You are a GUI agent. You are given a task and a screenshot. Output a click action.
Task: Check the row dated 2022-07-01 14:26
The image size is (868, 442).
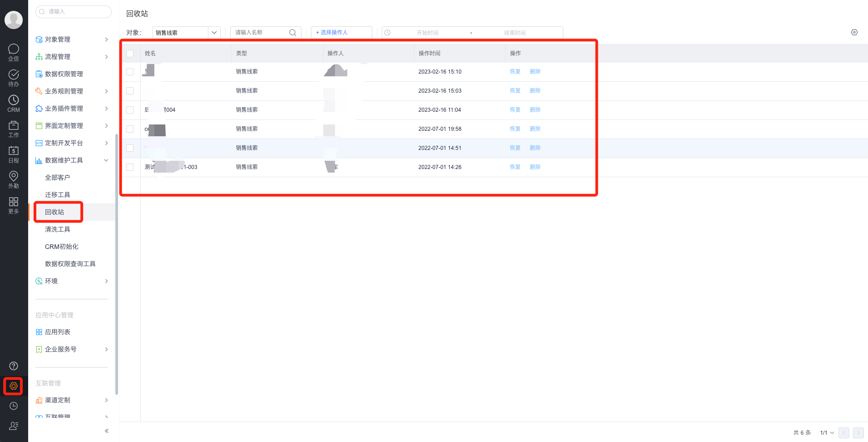[x=130, y=167]
